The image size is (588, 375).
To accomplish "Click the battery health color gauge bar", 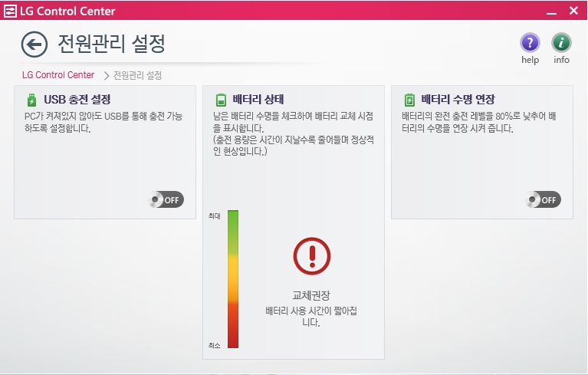I will (233, 279).
